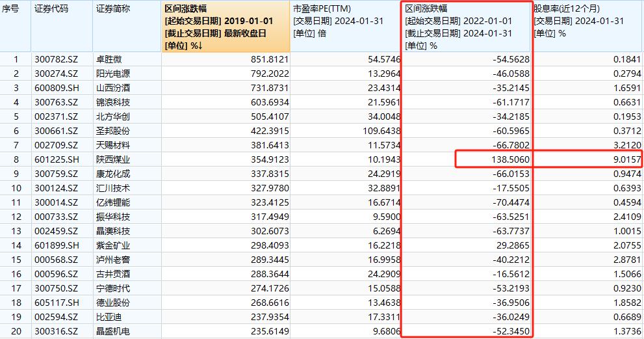
Task: Select stock code 300274.SZ
Action: (x=57, y=74)
